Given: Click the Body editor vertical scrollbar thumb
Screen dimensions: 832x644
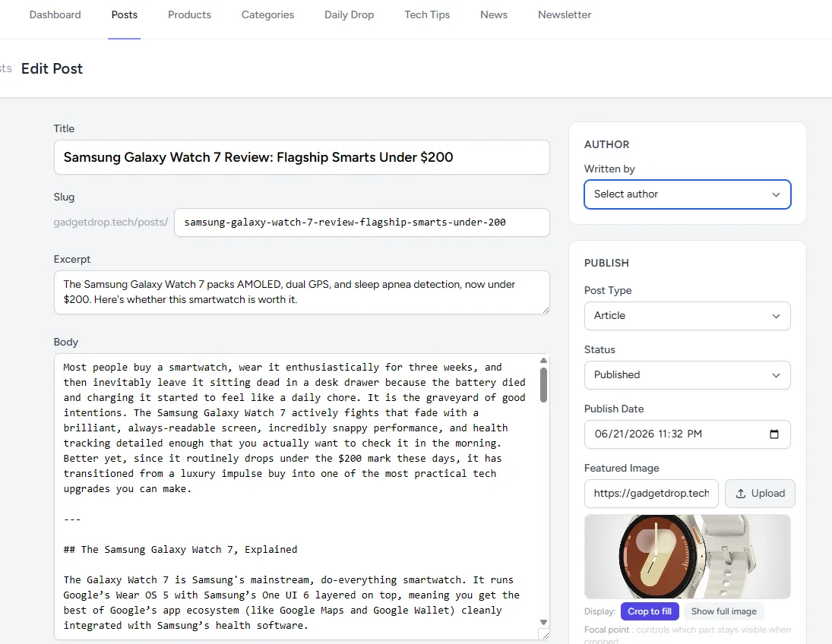Looking at the screenshot, I should pyautogui.click(x=543, y=385).
